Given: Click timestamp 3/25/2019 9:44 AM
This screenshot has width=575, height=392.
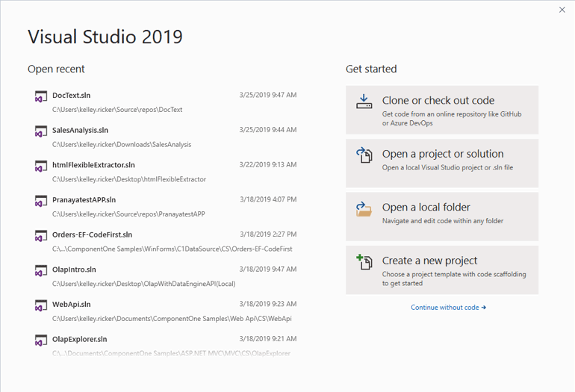Looking at the screenshot, I should click(268, 130).
